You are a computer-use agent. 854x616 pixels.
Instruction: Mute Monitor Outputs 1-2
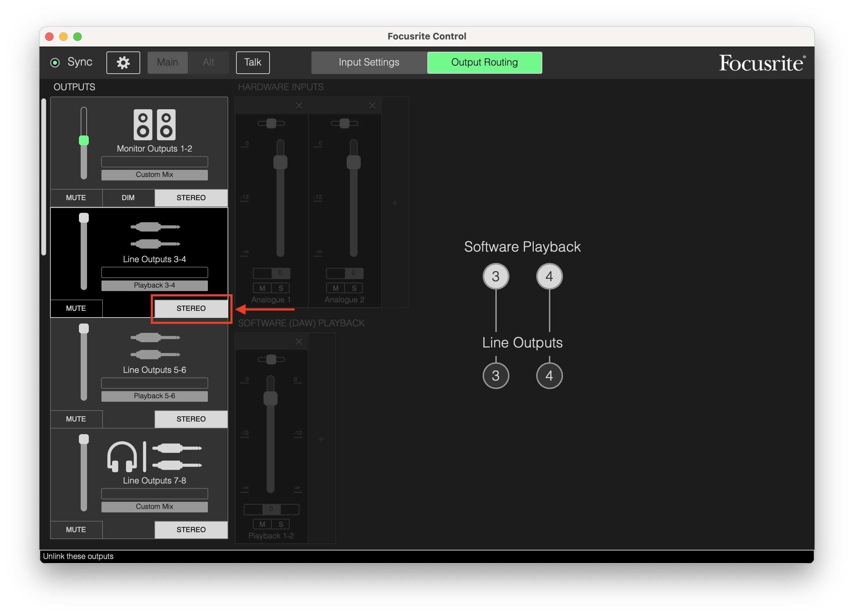(x=76, y=198)
